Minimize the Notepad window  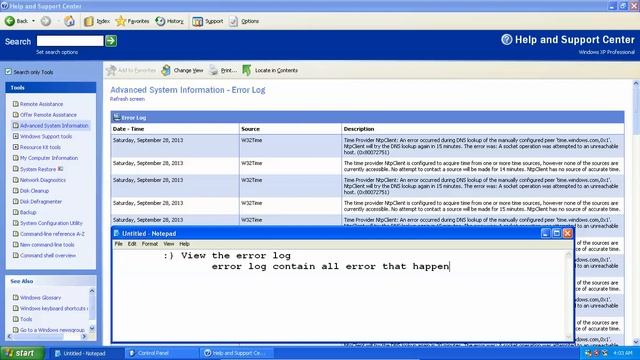[545, 233]
